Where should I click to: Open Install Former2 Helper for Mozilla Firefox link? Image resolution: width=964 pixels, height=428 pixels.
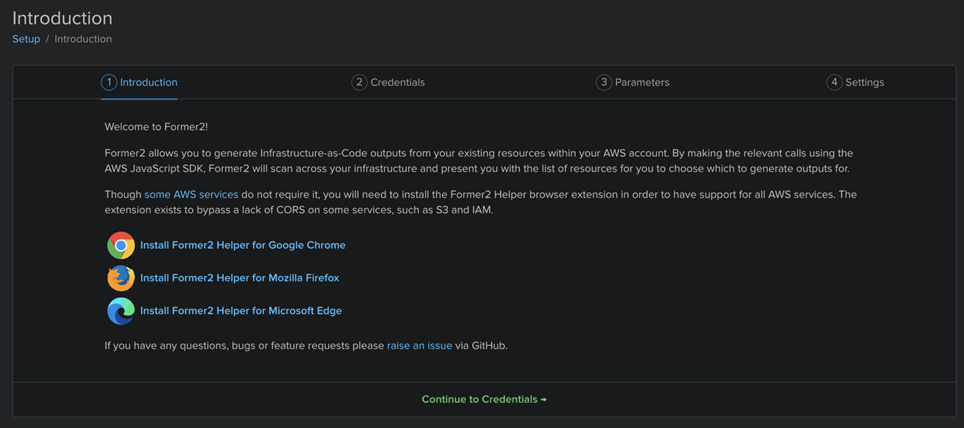click(240, 278)
